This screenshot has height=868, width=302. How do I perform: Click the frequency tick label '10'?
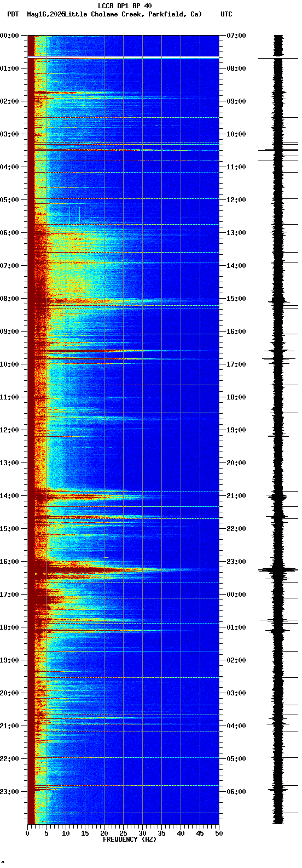tap(66, 833)
